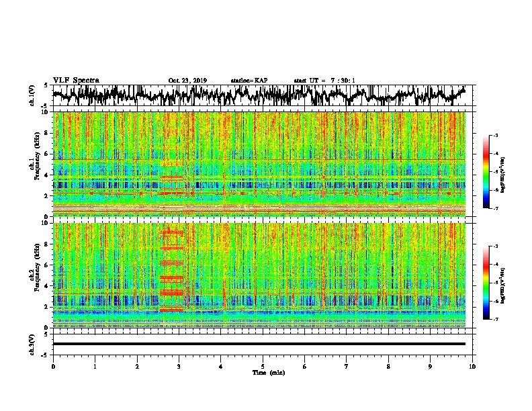Viewport: 532px width, 411px height.
Task: Click the "6" kHz tick on ch.1 spectrogram
Action: (48, 154)
